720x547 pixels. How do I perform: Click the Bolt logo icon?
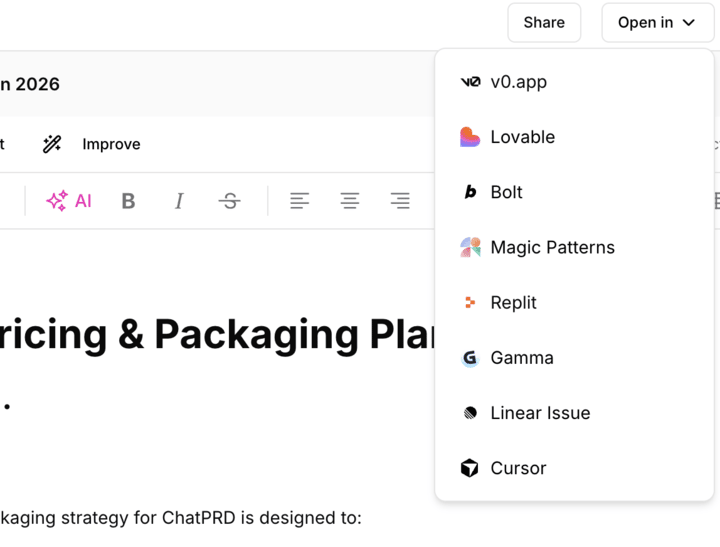(x=470, y=192)
